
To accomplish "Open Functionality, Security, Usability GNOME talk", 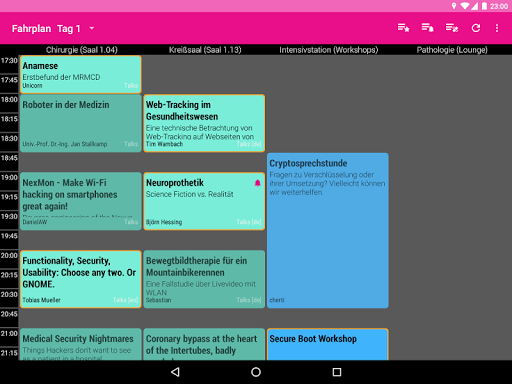I will 81,279.
